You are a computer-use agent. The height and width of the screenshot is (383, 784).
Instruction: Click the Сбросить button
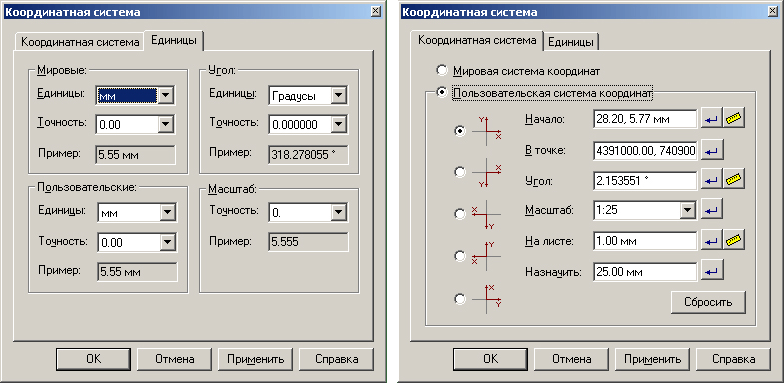(x=708, y=302)
